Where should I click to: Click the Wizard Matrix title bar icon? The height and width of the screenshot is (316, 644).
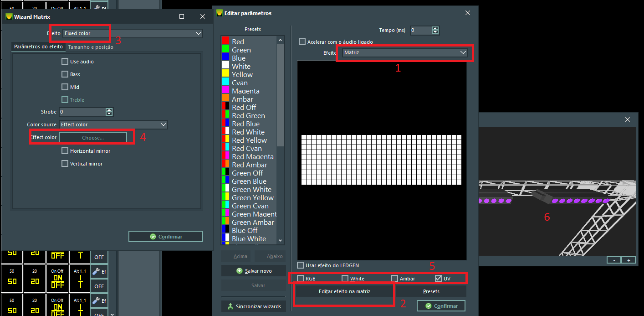(x=9, y=16)
